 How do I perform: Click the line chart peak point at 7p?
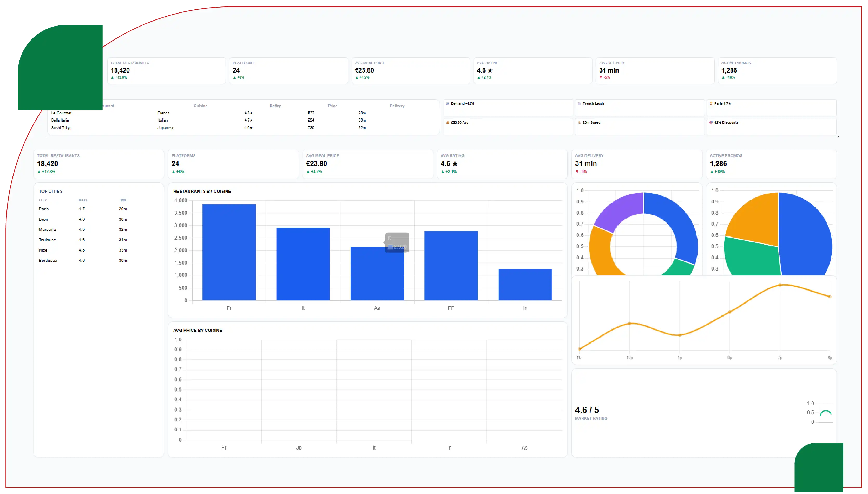click(780, 285)
